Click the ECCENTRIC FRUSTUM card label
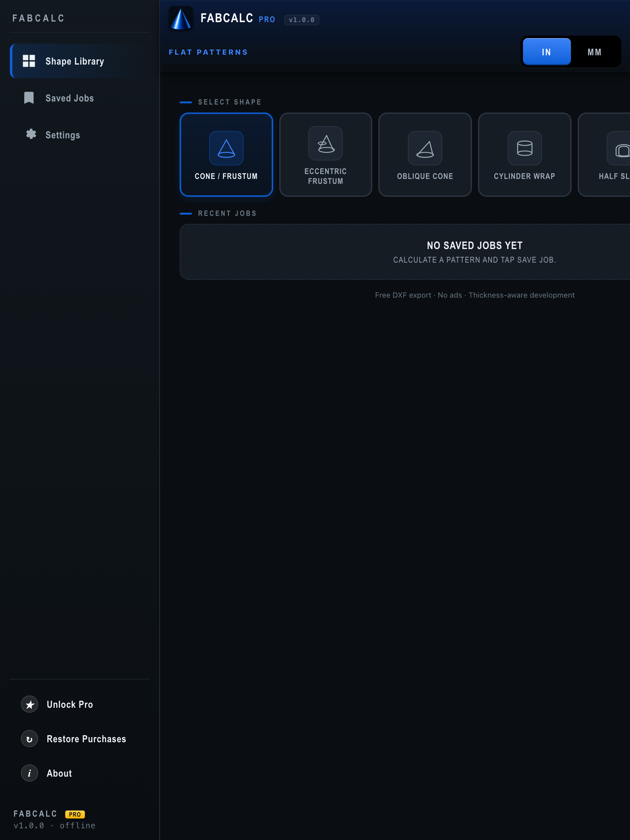This screenshot has height=840, width=630. [326, 176]
